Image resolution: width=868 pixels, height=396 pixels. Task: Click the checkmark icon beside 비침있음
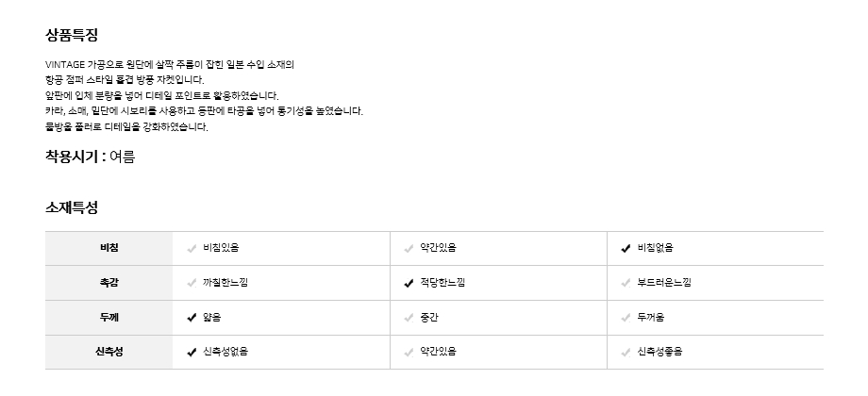click(192, 249)
